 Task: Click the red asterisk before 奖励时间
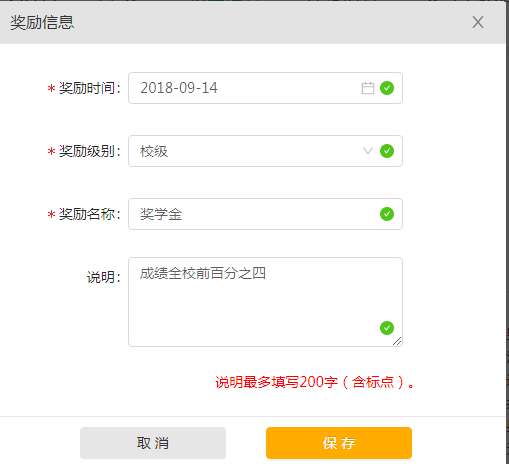[x=51, y=88]
